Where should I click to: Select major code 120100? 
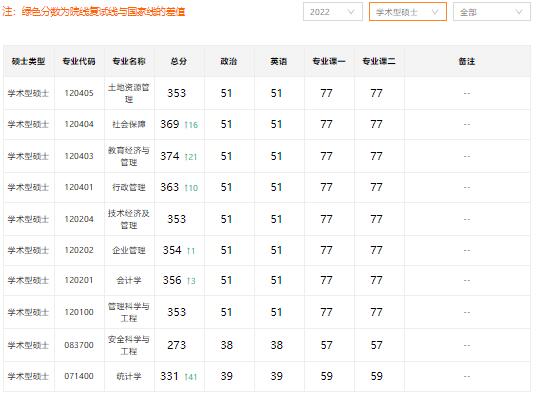coord(79,312)
